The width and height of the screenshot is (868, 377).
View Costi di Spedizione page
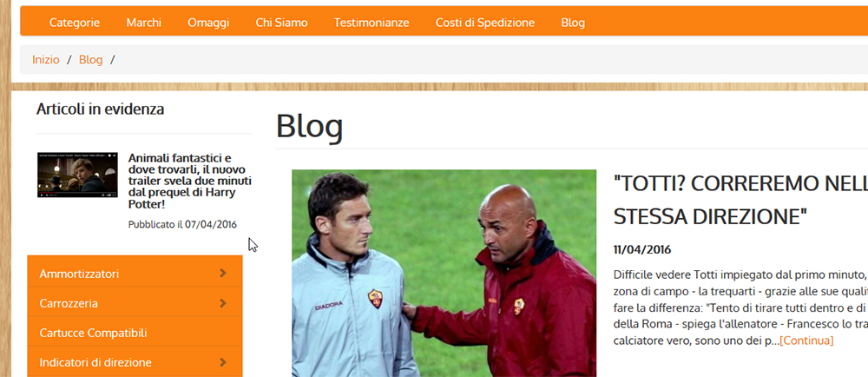point(485,23)
